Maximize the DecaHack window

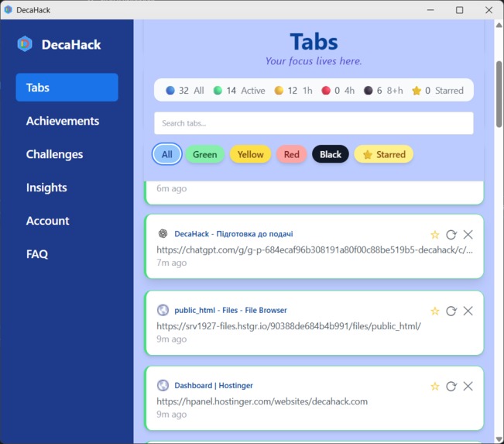(460, 10)
